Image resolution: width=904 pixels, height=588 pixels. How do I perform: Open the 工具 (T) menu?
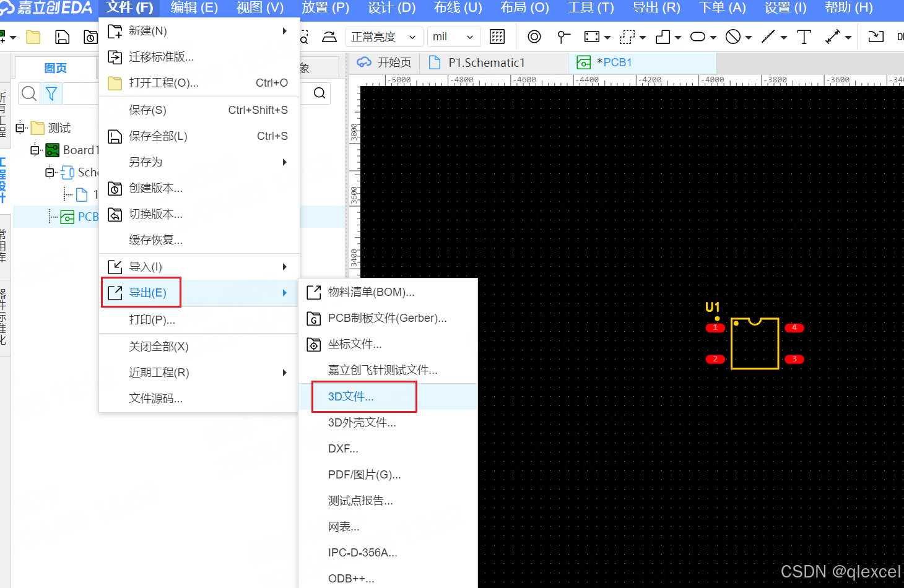coord(591,8)
